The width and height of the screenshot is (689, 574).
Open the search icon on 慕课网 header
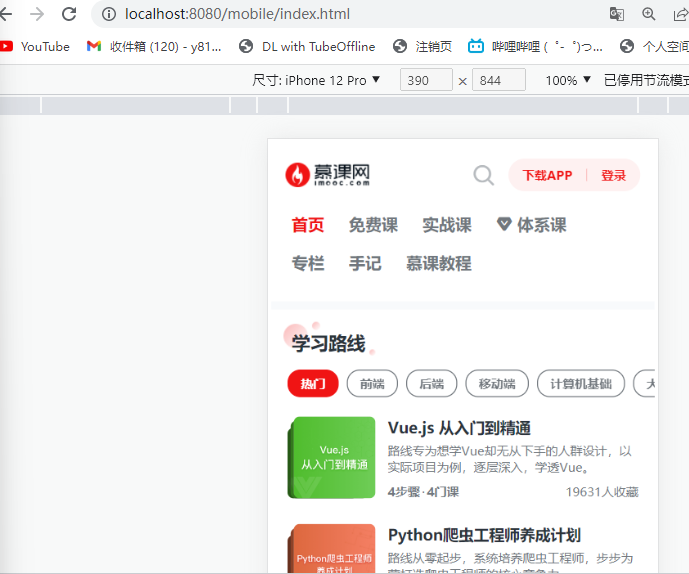point(483,176)
